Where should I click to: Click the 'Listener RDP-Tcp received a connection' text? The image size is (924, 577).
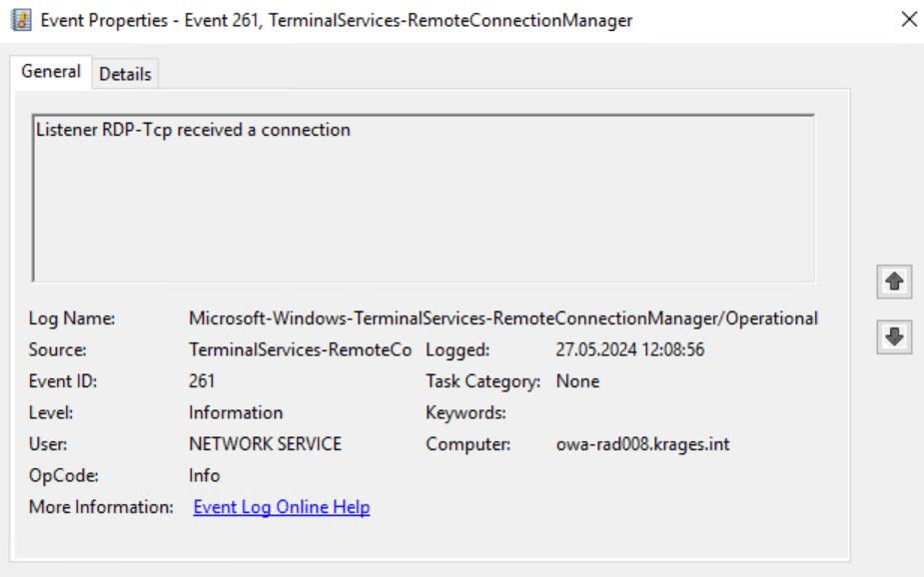(x=193, y=130)
